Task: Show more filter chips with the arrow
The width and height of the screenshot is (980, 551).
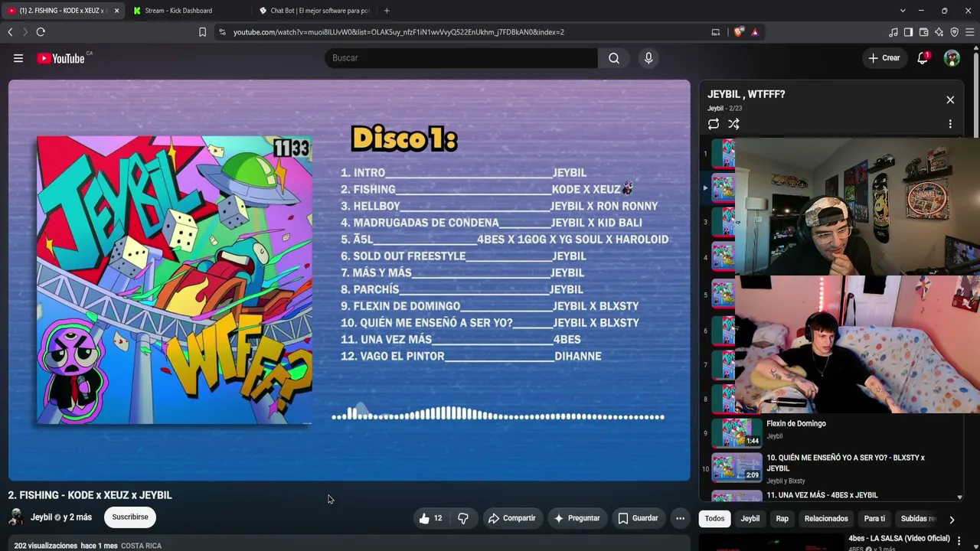Action: [952, 519]
